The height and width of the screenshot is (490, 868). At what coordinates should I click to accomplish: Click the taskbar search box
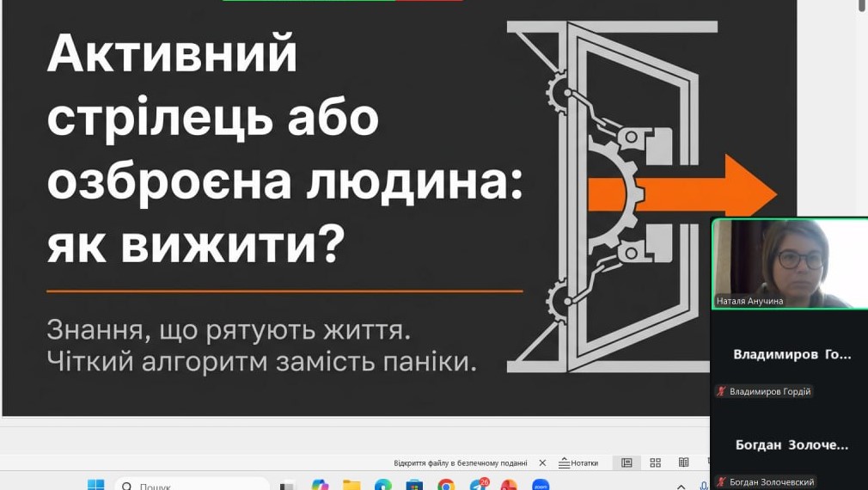[x=193, y=486]
